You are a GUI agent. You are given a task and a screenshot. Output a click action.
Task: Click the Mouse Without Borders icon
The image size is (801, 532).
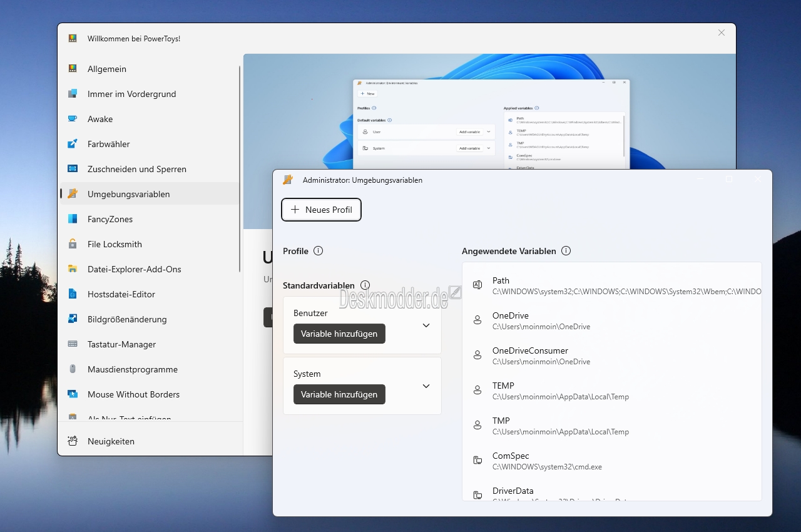tap(73, 394)
